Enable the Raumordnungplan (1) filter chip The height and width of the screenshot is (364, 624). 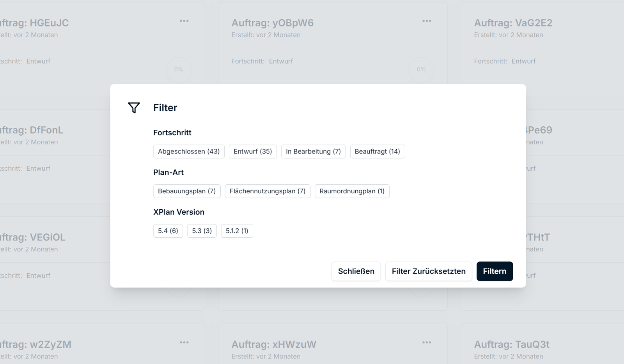(x=352, y=191)
